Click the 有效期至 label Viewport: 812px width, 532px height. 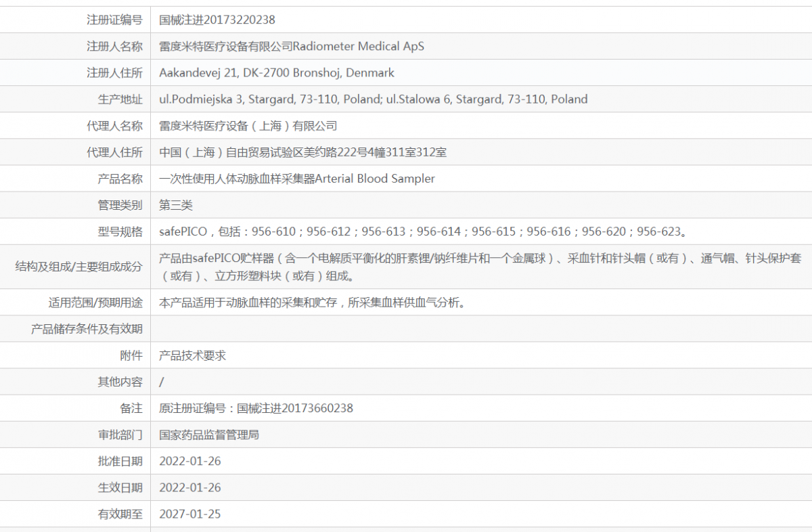(x=120, y=514)
